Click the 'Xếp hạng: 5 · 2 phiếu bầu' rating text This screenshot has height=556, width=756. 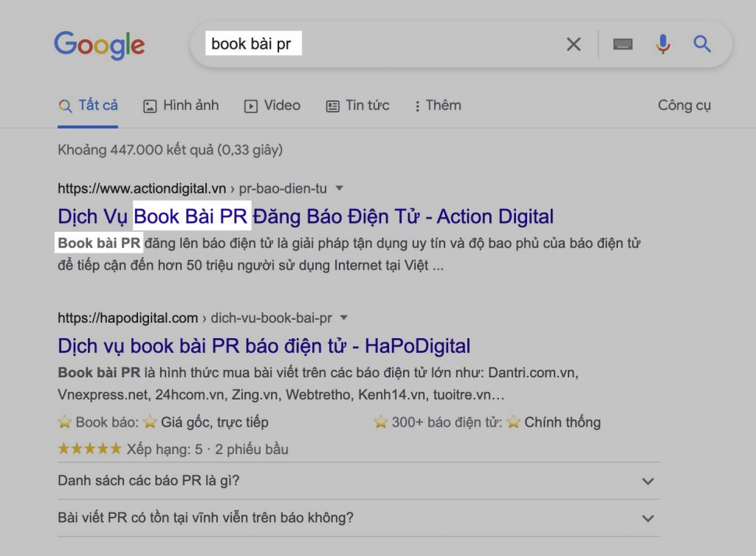207,449
